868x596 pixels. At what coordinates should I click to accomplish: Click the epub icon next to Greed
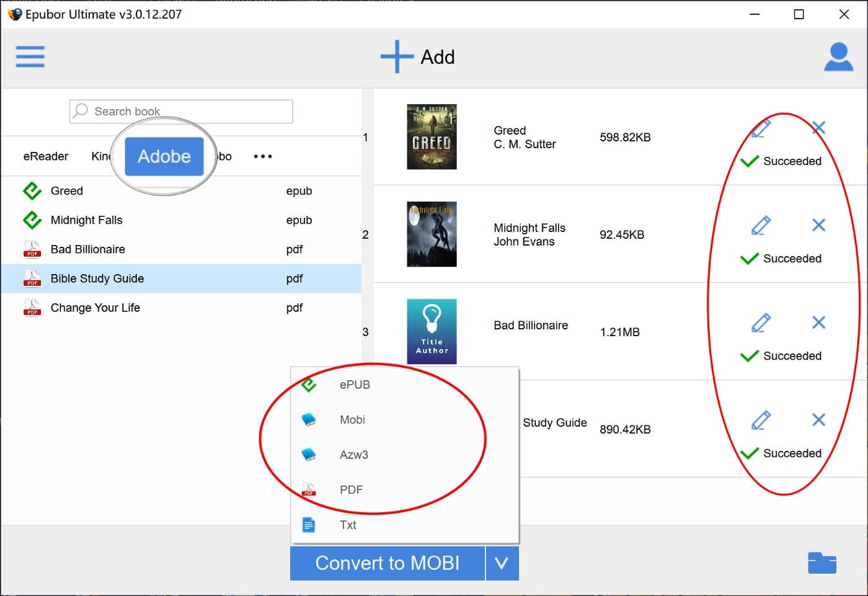[x=32, y=190]
